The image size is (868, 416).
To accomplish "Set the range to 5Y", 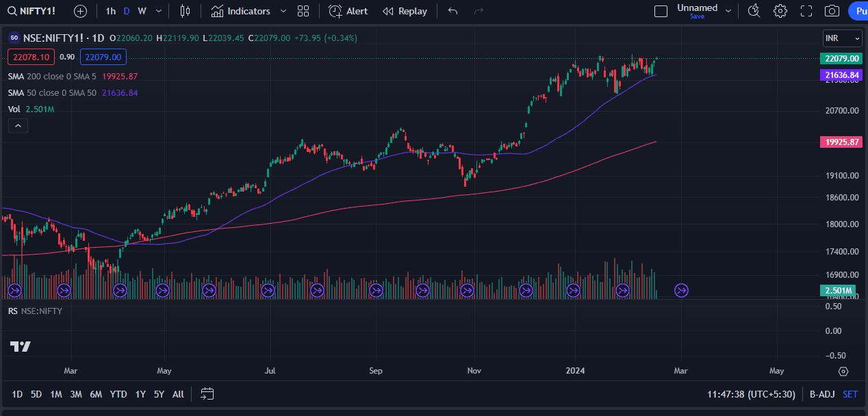I will coord(159,394).
